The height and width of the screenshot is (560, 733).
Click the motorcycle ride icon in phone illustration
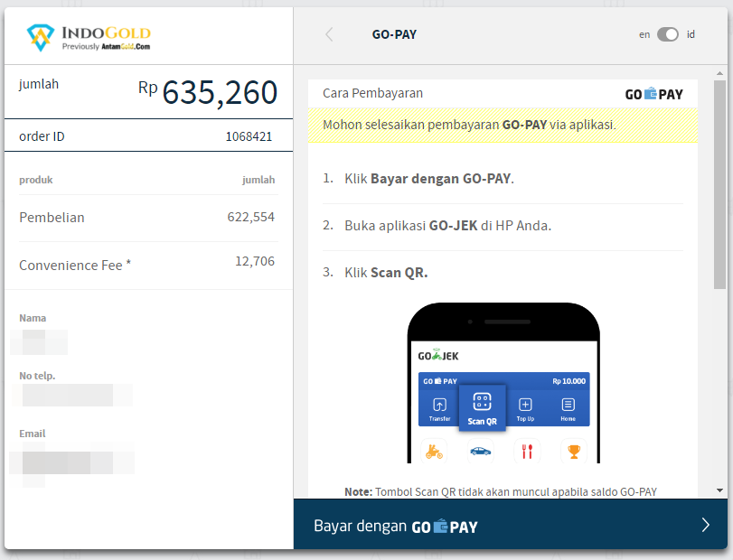434,452
